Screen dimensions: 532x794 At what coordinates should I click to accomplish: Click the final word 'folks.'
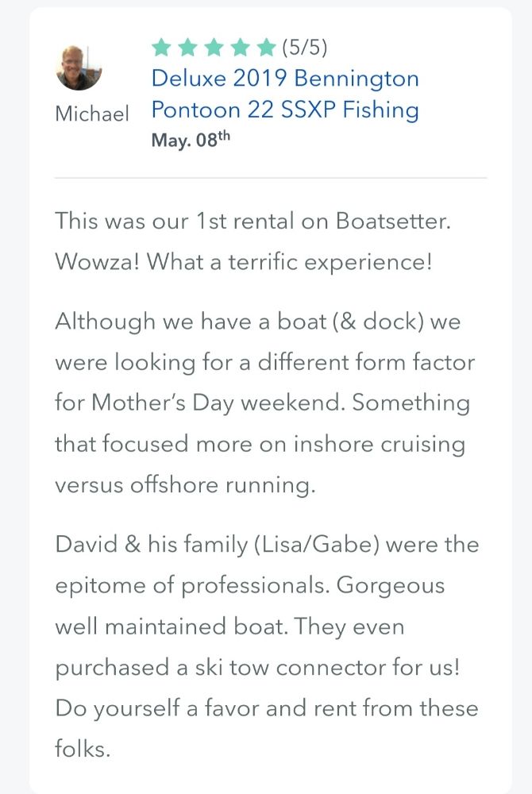[83, 749]
